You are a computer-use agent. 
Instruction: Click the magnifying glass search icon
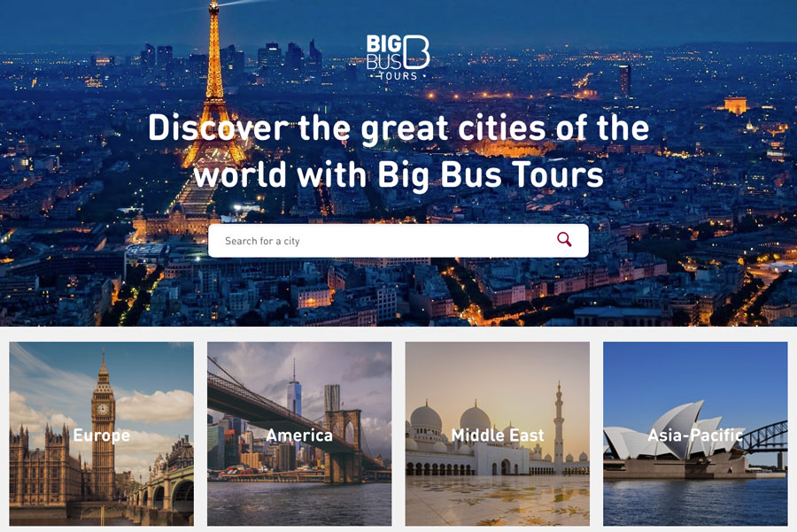pyautogui.click(x=564, y=239)
